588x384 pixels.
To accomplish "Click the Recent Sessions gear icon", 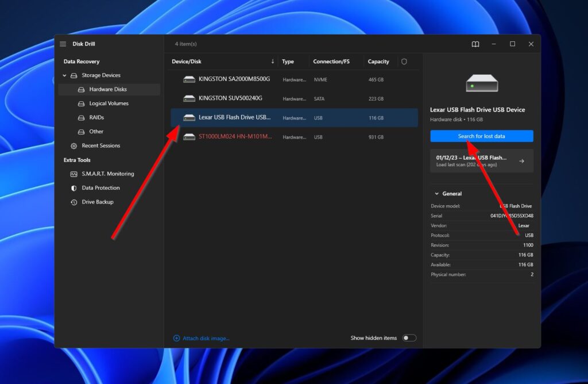I will point(73,146).
